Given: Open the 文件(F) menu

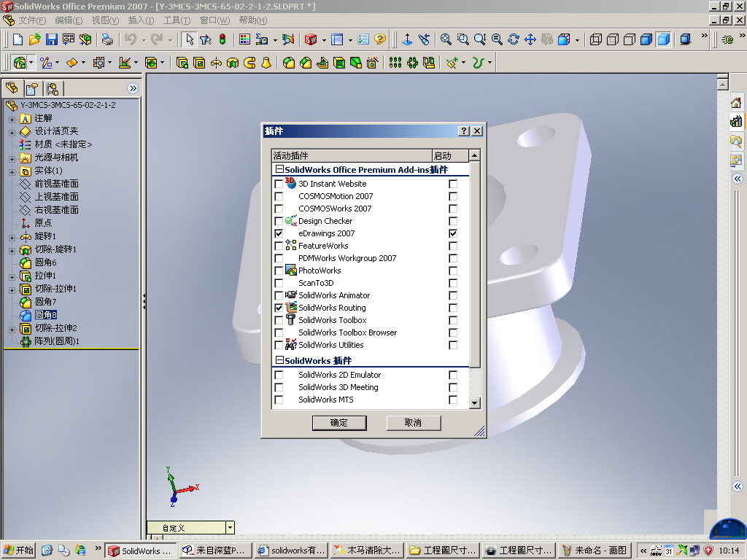Looking at the screenshot, I should tap(32, 20).
